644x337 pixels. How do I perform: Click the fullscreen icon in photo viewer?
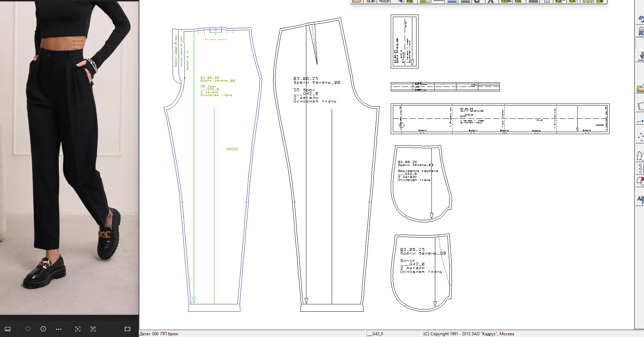pyautogui.click(x=127, y=329)
